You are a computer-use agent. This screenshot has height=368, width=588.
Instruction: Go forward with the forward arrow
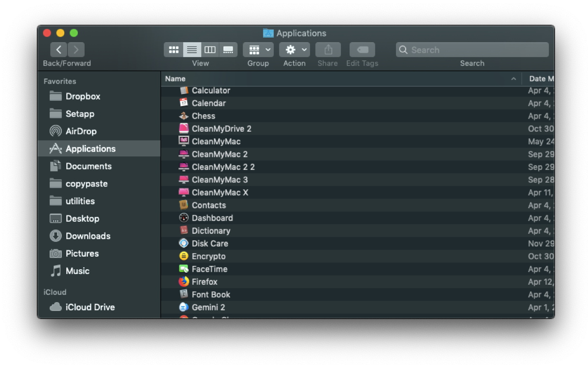(76, 49)
